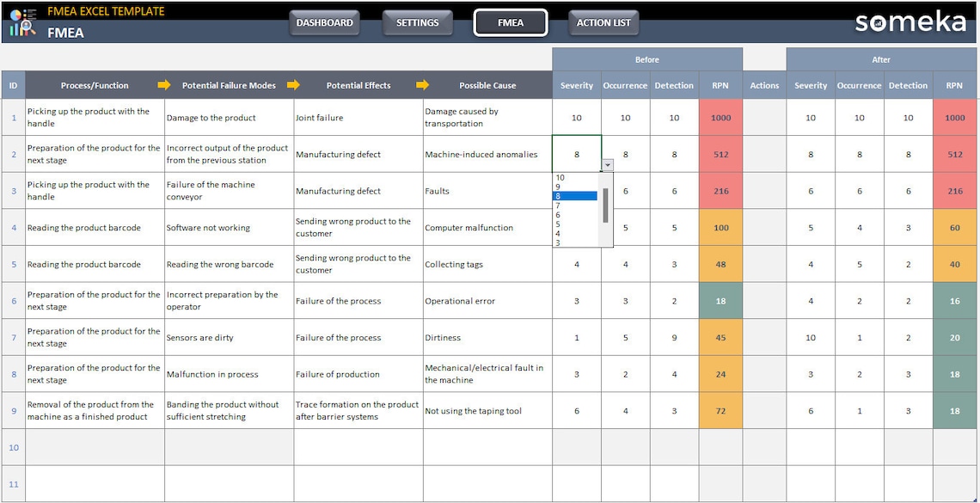Choose the highlighted value 8 in the dropdown
Image resolution: width=980 pixels, height=503 pixels.
click(560, 195)
